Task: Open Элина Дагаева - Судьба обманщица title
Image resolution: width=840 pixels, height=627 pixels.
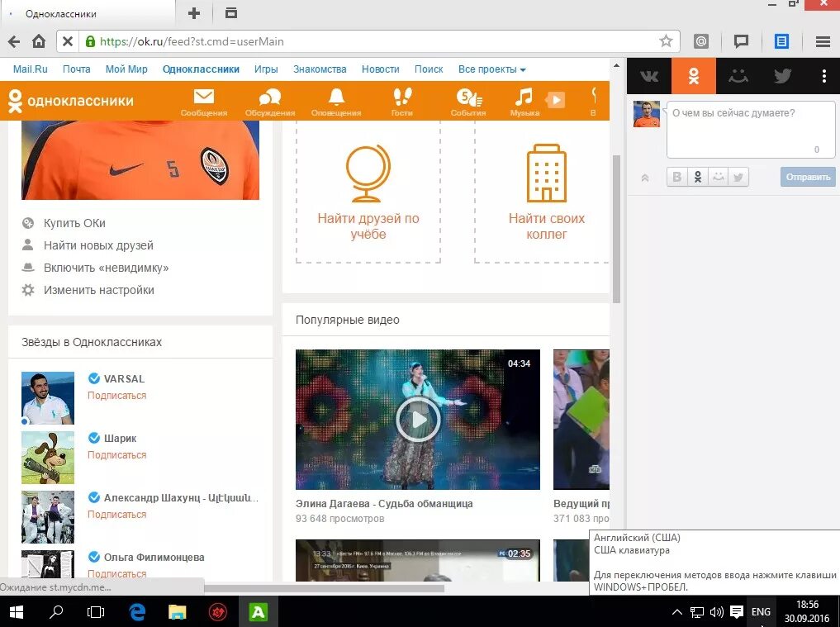Action: (384, 504)
